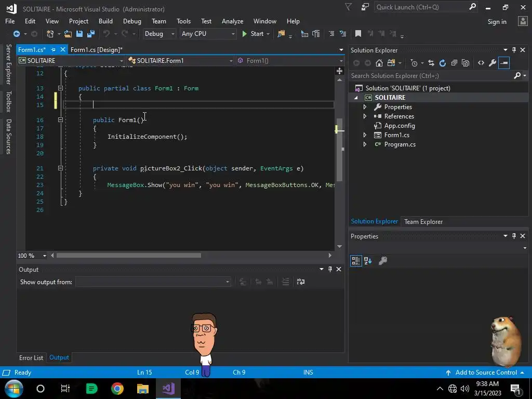
Task: Click the New Project toolbar icon
Action: click(x=50, y=34)
